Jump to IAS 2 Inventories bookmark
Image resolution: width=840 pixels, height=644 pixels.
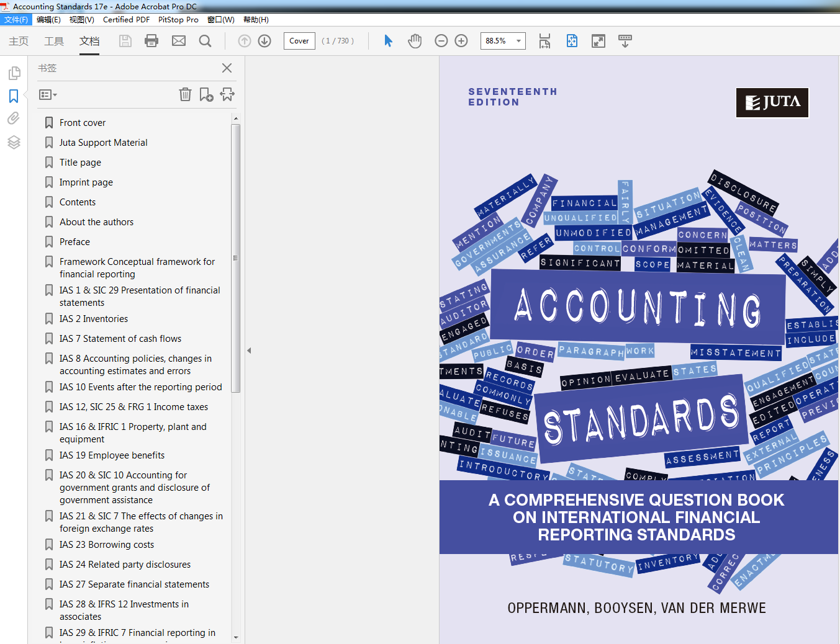pos(94,319)
